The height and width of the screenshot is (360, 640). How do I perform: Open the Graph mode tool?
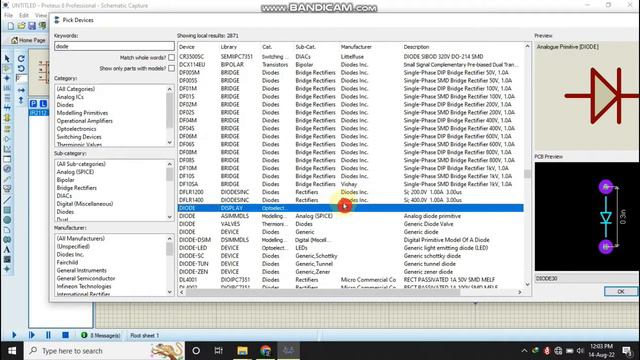click(x=7, y=149)
